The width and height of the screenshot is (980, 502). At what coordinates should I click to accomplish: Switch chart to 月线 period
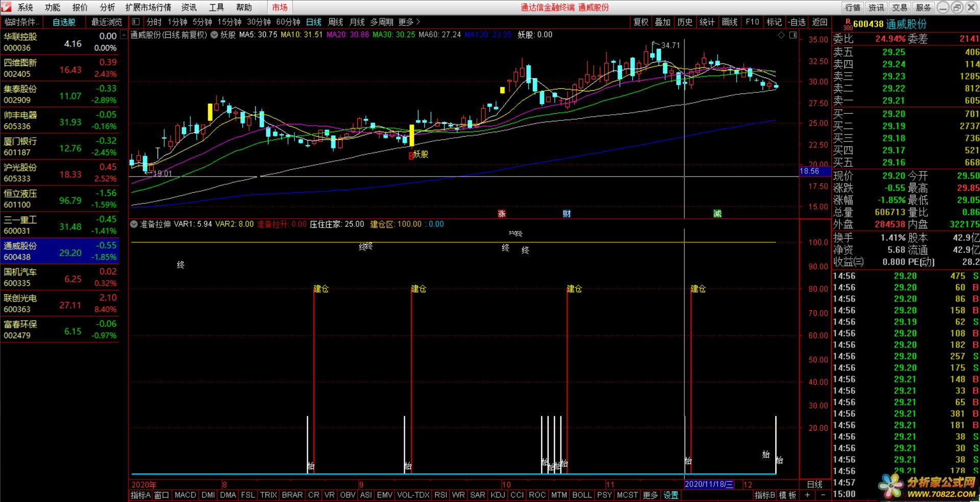pyautogui.click(x=357, y=22)
